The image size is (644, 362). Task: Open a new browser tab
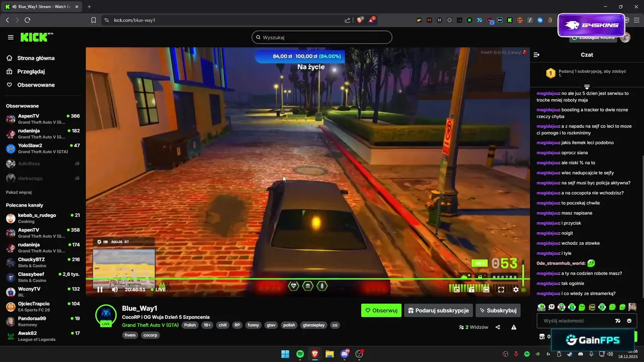[89, 7]
